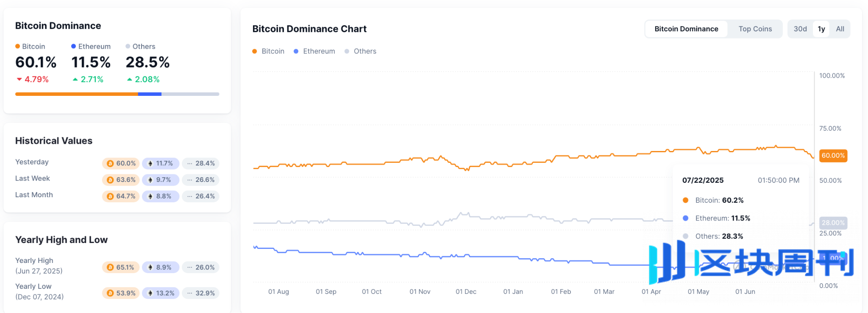The width and height of the screenshot is (868, 313).
Task: Click Last Week Bitcoin 63.6% badge
Action: (x=121, y=180)
